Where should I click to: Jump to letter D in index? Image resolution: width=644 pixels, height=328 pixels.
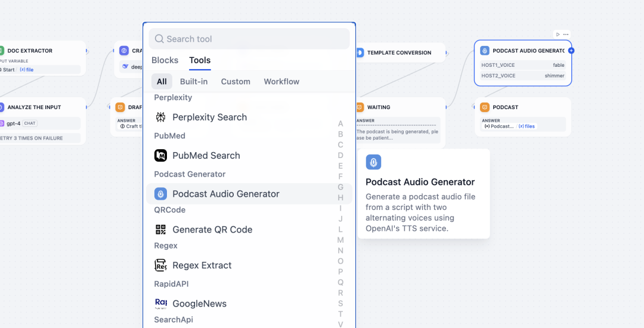pos(340,155)
